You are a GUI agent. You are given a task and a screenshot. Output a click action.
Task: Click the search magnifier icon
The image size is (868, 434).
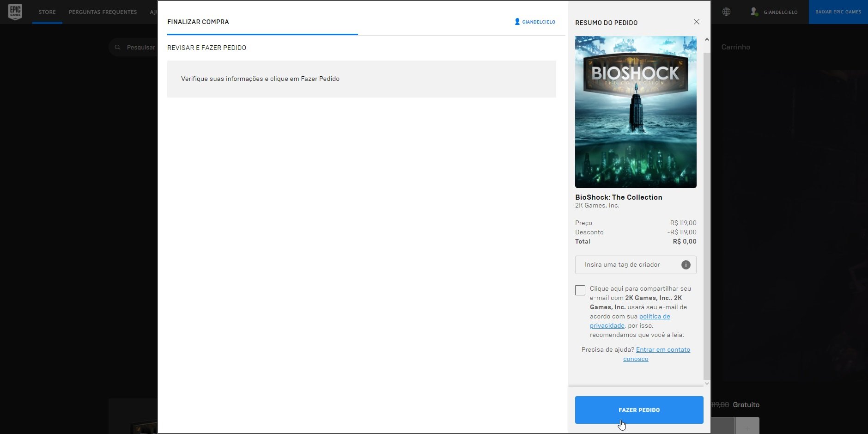(117, 47)
